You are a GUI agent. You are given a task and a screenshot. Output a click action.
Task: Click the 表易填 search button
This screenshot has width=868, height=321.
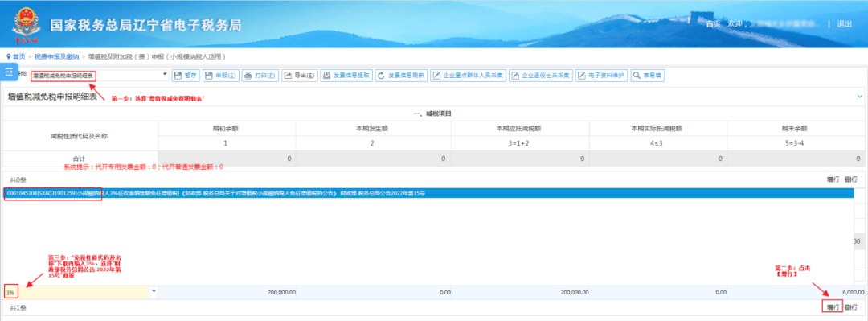(x=648, y=76)
